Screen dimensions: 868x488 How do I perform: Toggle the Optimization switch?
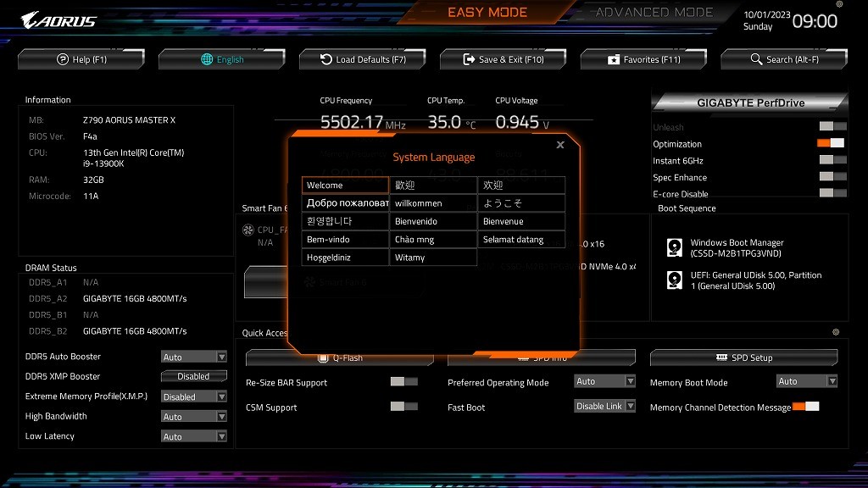831,142
